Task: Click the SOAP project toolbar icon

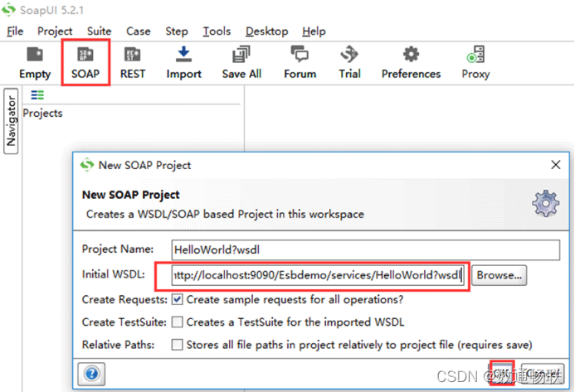Action: 85,63
